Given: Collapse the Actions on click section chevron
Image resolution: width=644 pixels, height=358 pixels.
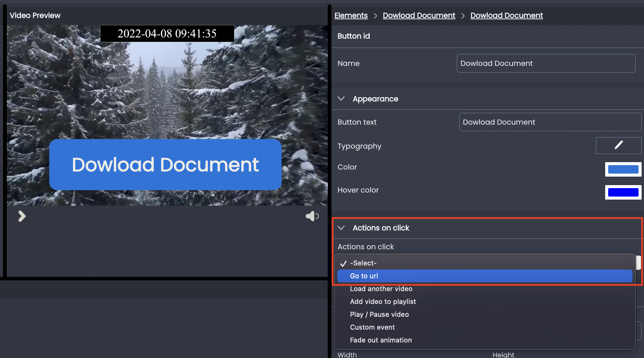Looking at the screenshot, I should click(x=341, y=228).
